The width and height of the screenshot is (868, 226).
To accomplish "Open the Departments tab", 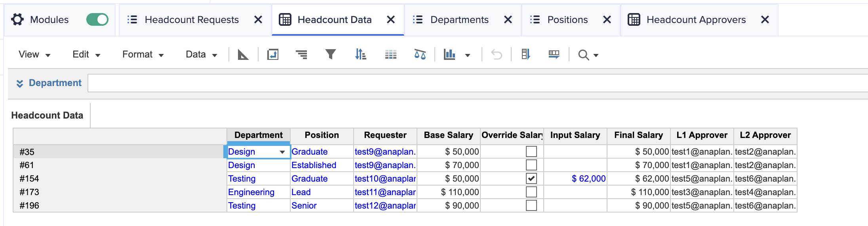I will coord(459,19).
